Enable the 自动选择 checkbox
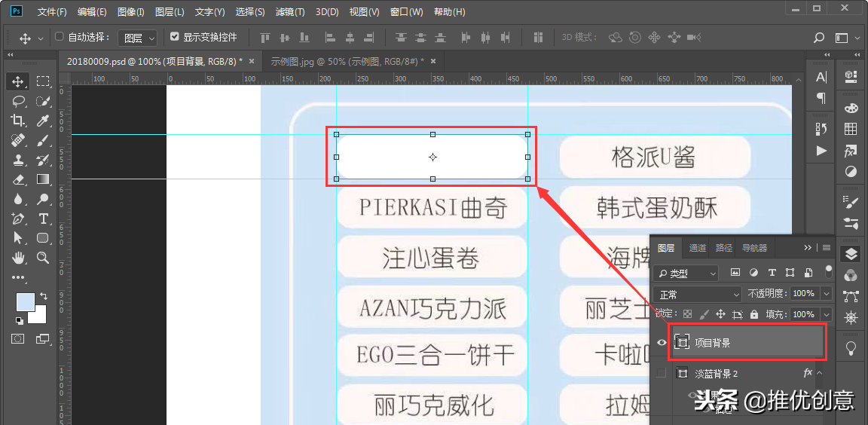The image size is (868, 425). pyautogui.click(x=60, y=36)
